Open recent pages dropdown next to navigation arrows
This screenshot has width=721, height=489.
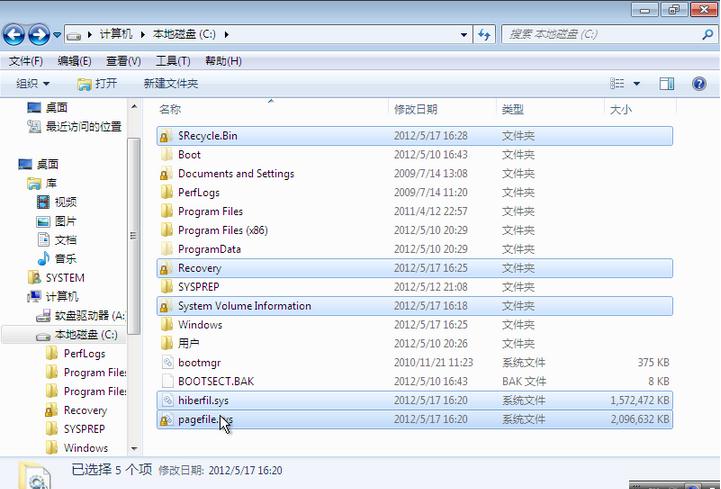(57, 35)
